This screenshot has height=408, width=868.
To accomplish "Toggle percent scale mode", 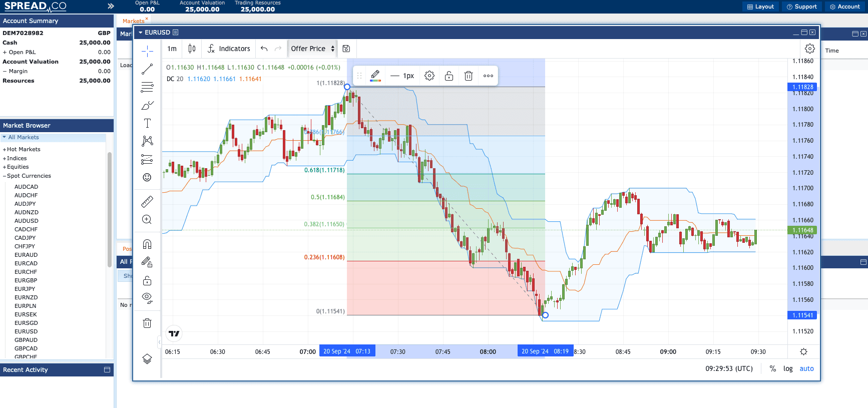I will 773,368.
